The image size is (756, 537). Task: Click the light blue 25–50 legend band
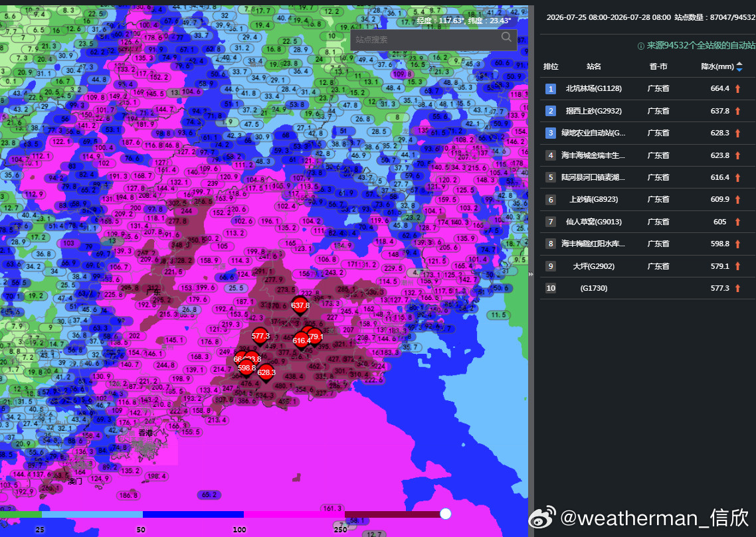[x=92, y=514]
